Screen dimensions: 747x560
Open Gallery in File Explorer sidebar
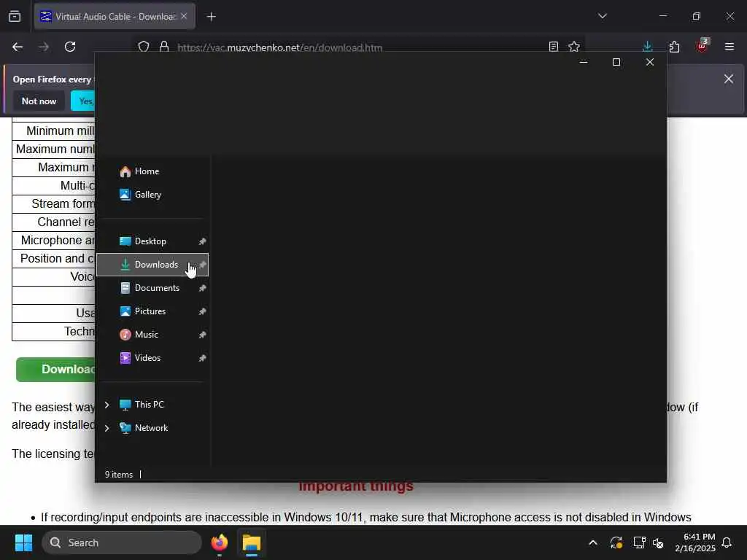[x=152, y=195]
